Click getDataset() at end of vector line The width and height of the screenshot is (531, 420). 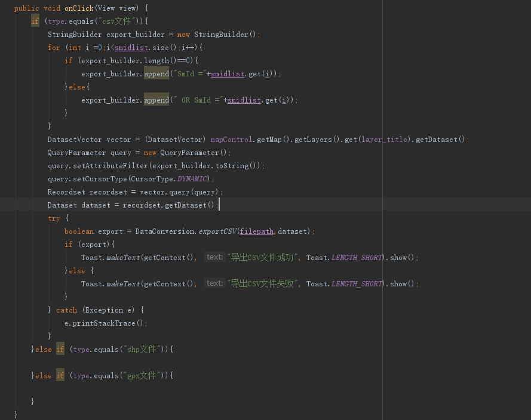[440, 140]
